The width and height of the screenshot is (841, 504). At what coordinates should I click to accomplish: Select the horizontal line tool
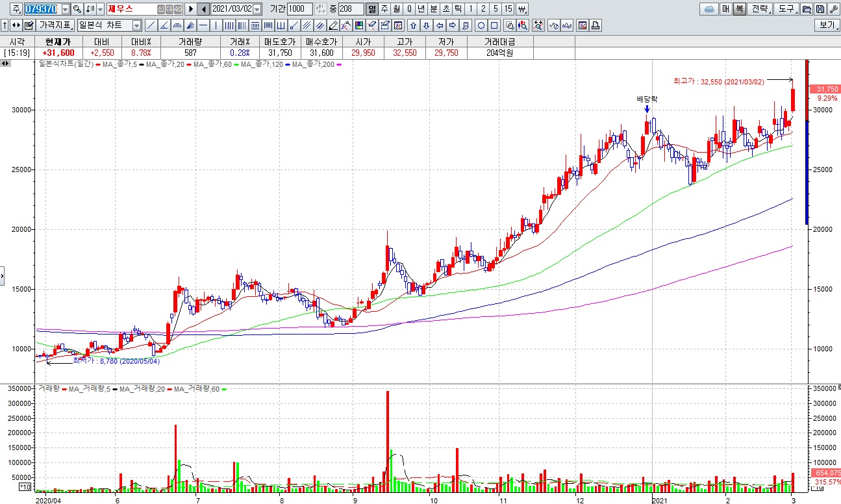tap(203, 25)
